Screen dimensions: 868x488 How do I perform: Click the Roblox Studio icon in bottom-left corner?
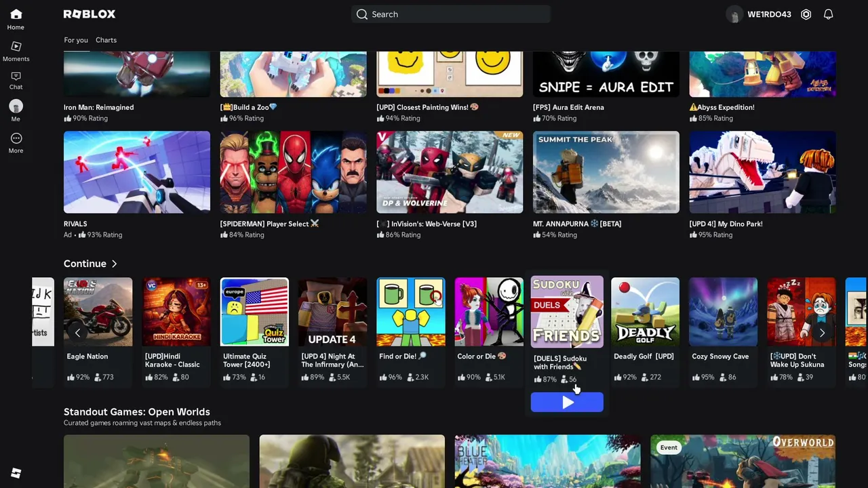pos(16,473)
